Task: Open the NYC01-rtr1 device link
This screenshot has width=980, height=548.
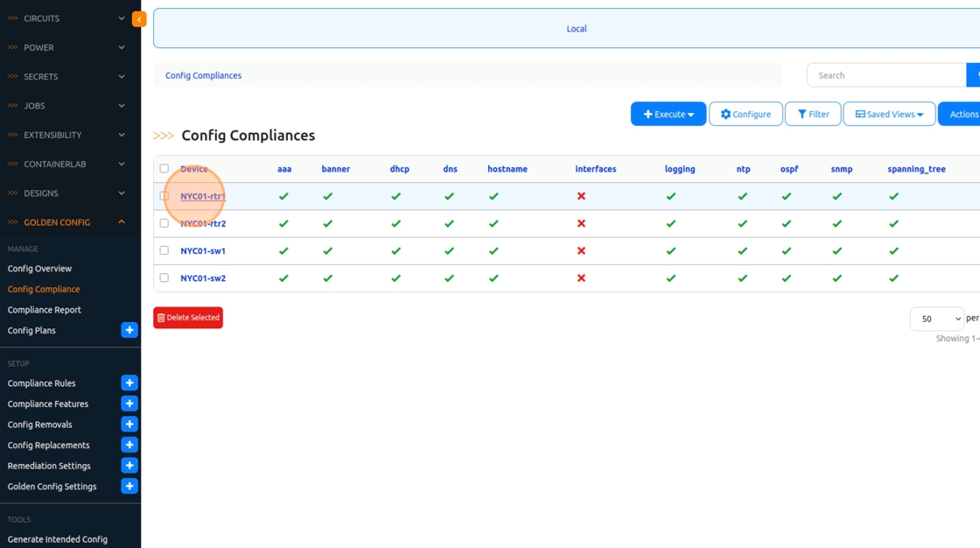Action: click(202, 196)
